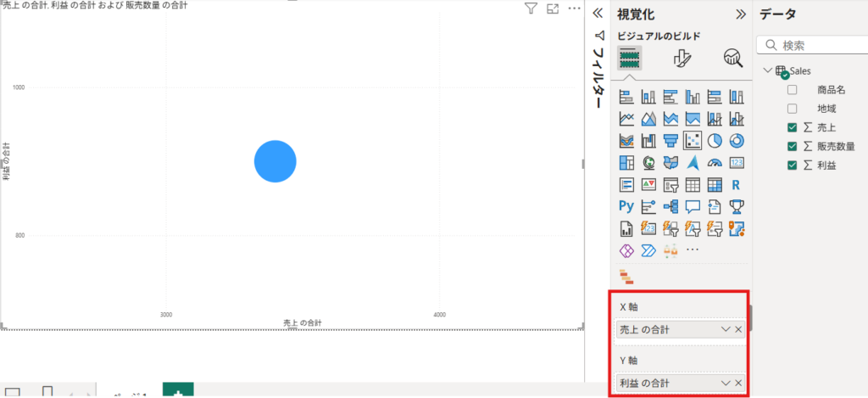Open the 利益 の合計 Y-axis field dropdown
Viewport: 868px width, 398px height.
725,384
